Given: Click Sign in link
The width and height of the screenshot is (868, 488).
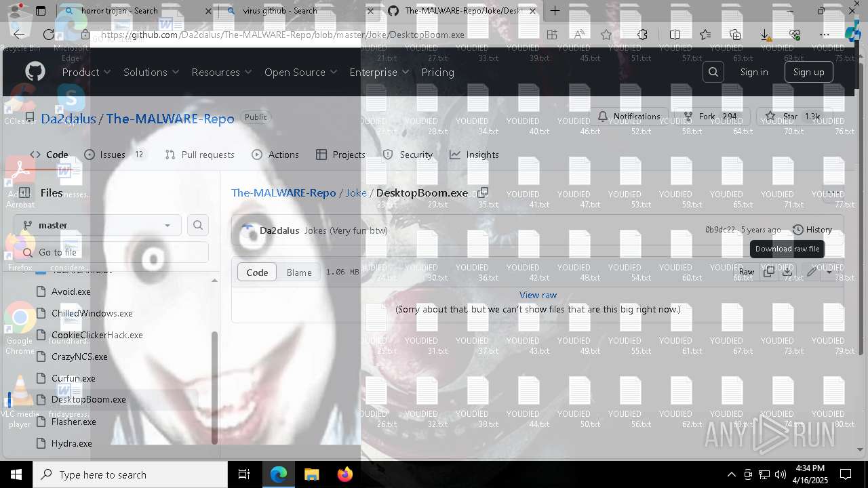Looking at the screenshot, I should click(x=754, y=72).
